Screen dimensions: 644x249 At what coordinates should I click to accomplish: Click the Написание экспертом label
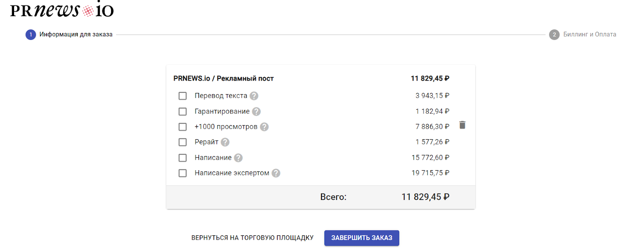(x=232, y=173)
